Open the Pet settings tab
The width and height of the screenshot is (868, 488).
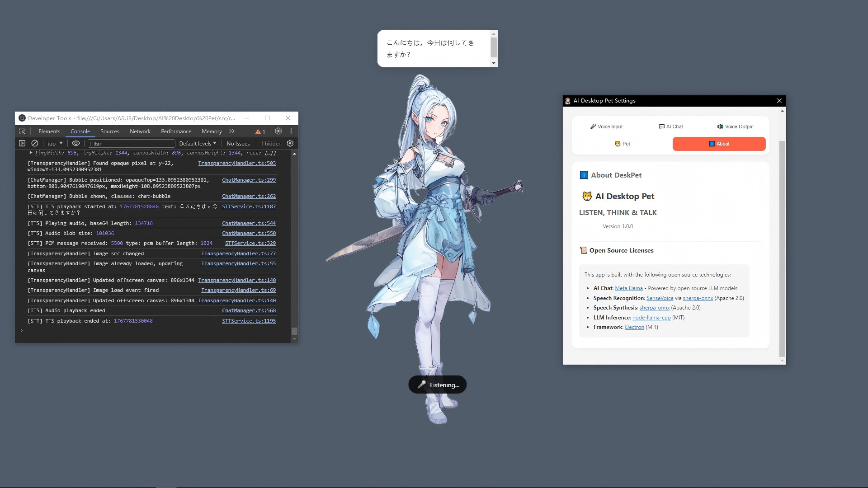tap(623, 143)
